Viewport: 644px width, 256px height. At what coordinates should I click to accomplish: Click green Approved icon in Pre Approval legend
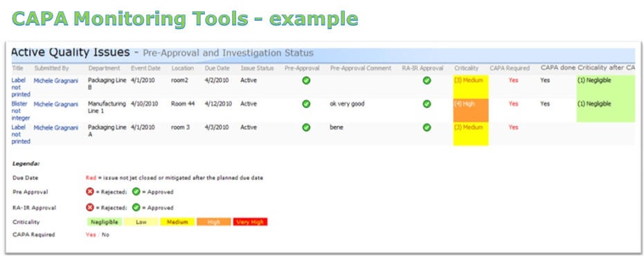pos(136,192)
